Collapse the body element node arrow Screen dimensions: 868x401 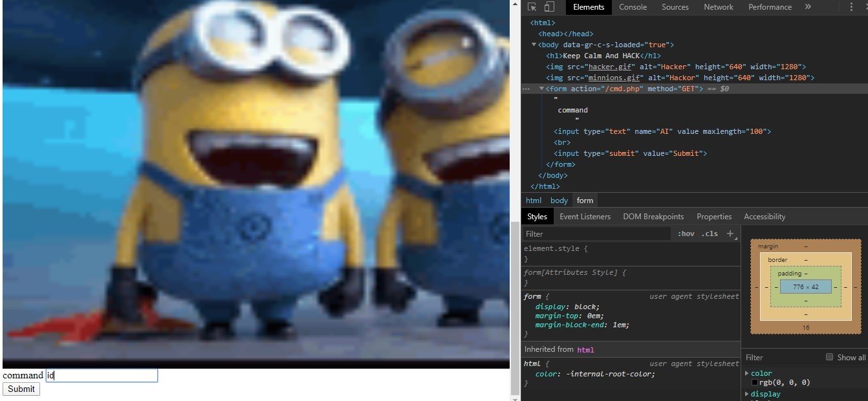(x=534, y=45)
